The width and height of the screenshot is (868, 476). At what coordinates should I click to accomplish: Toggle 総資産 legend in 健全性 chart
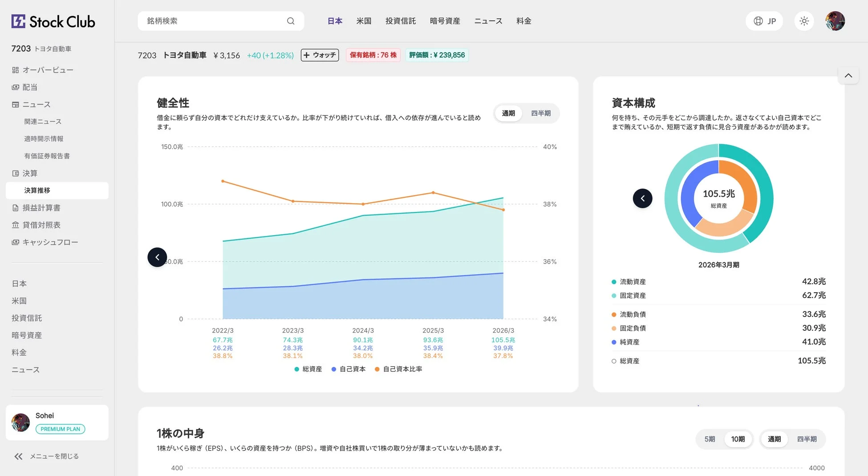308,369
